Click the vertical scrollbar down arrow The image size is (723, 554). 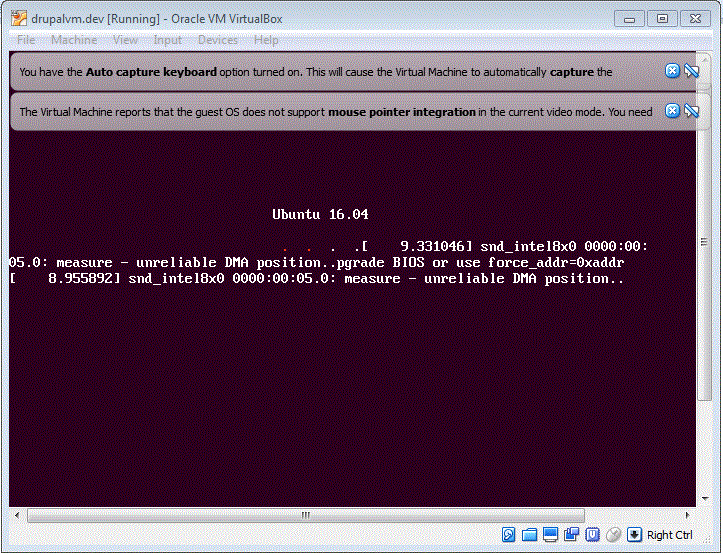pos(705,498)
